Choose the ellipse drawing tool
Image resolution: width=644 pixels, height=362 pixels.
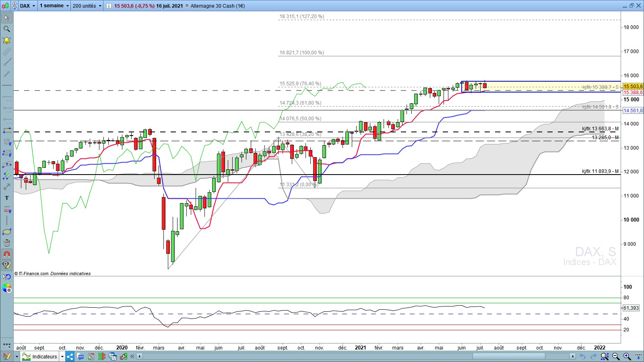click(x=7, y=232)
